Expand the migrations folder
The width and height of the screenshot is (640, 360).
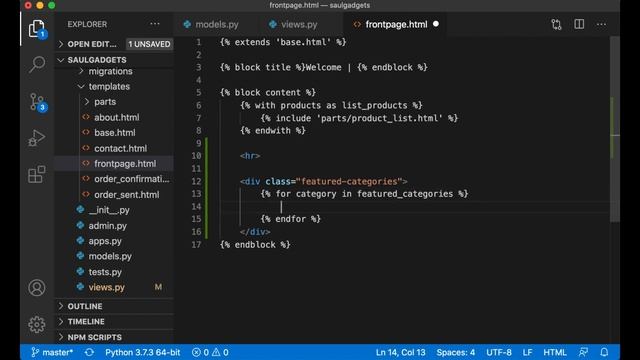coord(110,71)
